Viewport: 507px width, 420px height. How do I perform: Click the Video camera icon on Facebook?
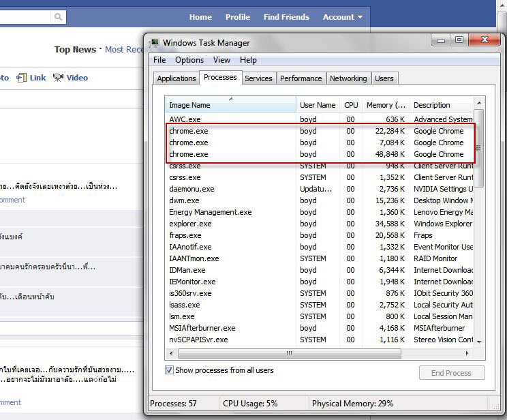click(x=58, y=78)
